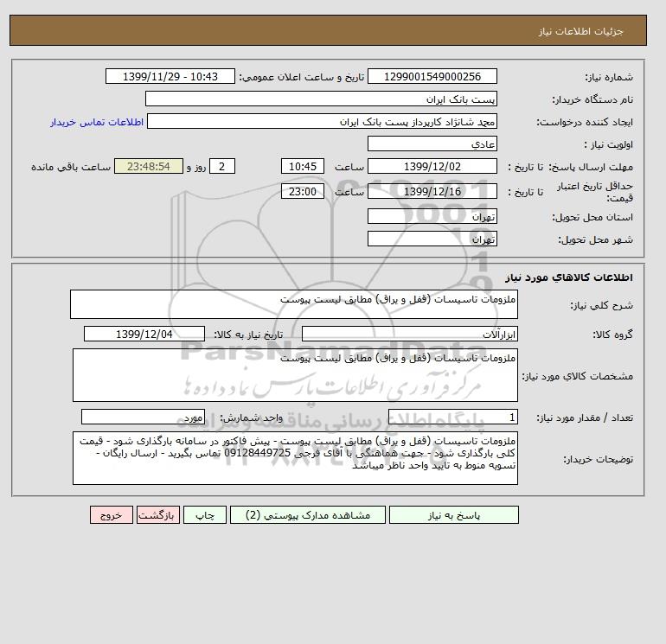Image resolution: width=666 pixels, height=644 pixels.
Task: Click the شرح کلی نیاز description box
Action: [x=294, y=304]
